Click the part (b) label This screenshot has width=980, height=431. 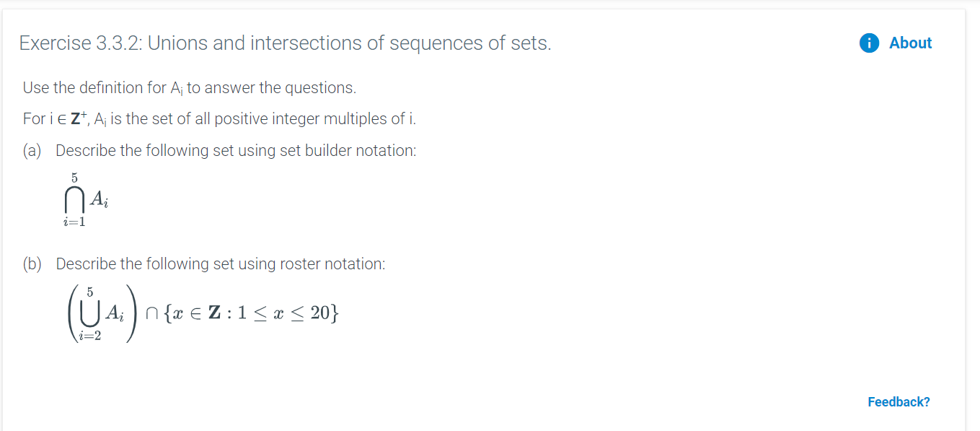pos(32,264)
